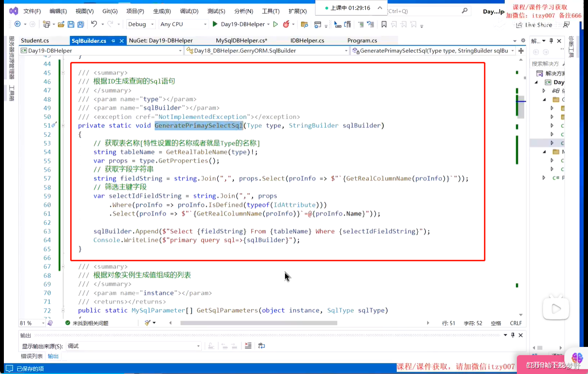Toggle word wrap in the output panel
Image resolution: width=588 pixels, height=374 pixels.
point(261,345)
